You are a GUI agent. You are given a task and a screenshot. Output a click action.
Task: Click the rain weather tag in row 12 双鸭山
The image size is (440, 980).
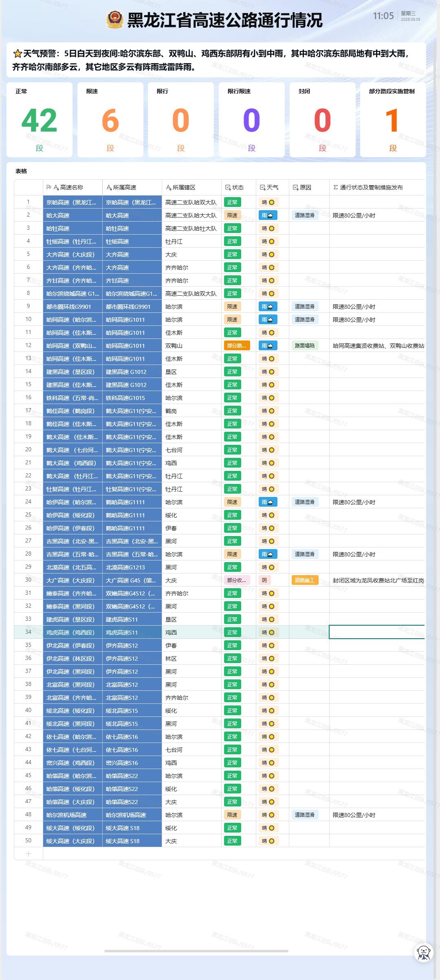[268, 345]
